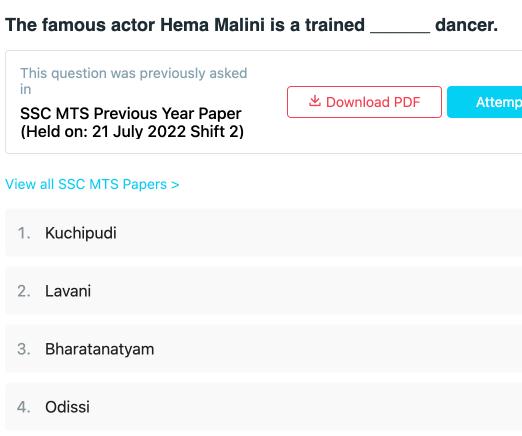Click the number 1 beside Kuchipudi
The height and width of the screenshot is (436, 522).
(24, 233)
